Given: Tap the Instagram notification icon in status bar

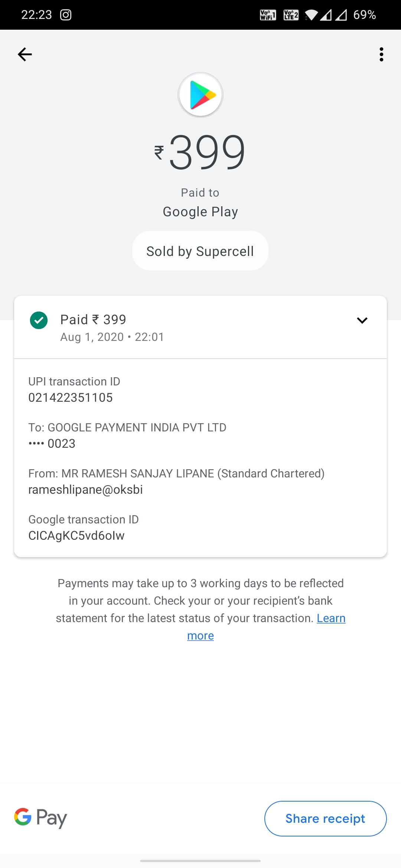Looking at the screenshot, I should pyautogui.click(x=66, y=15).
